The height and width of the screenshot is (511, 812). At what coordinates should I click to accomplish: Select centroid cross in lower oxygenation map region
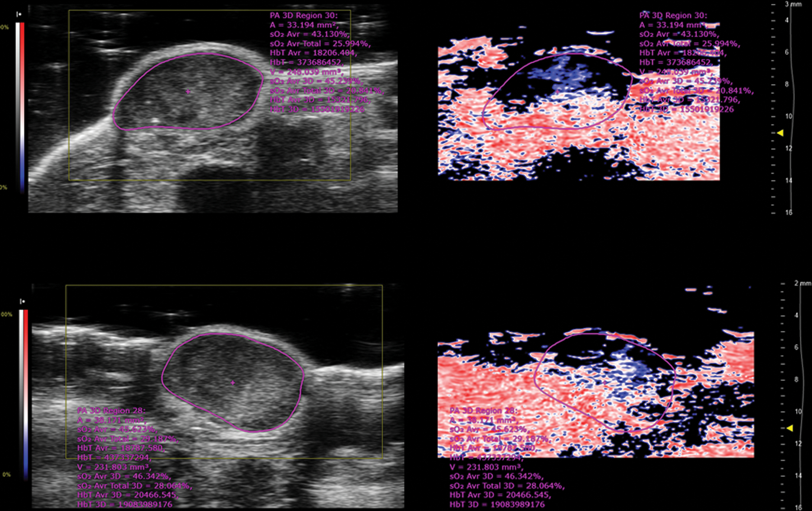click(x=605, y=383)
